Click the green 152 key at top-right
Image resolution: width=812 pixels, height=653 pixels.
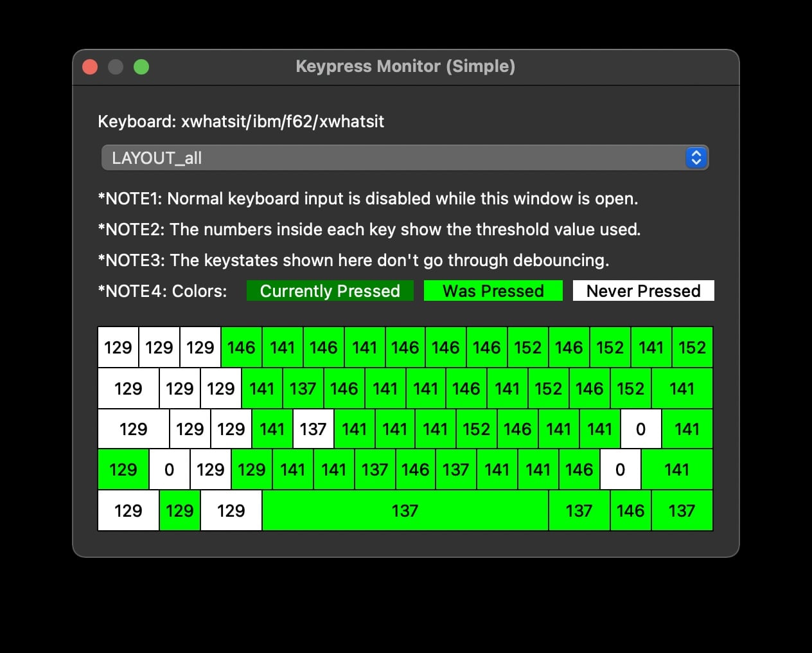pyautogui.click(x=693, y=347)
